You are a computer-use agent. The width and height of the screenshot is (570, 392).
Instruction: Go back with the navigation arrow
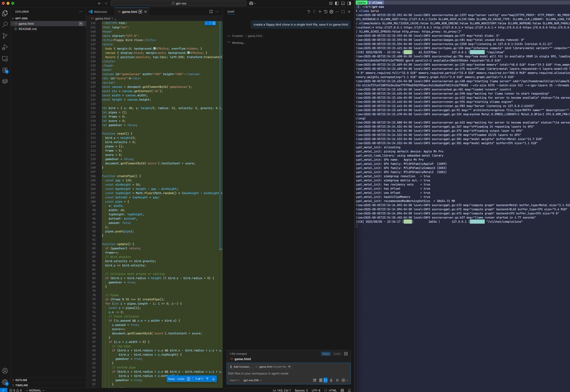pyautogui.click(x=100, y=3)
